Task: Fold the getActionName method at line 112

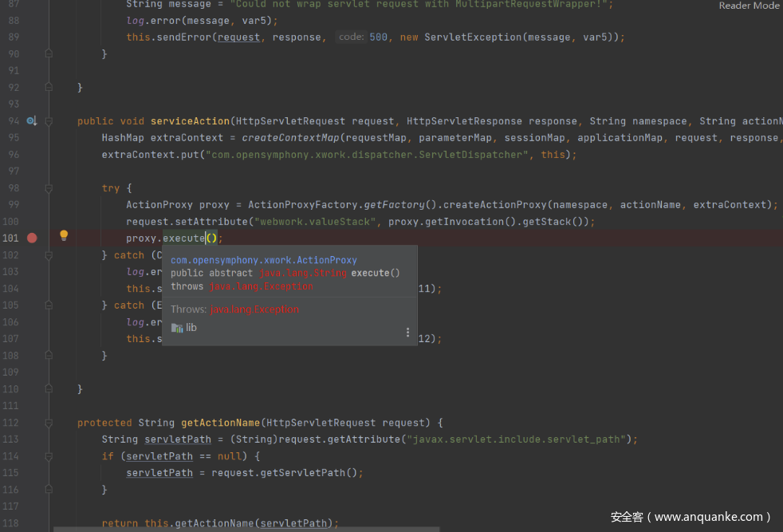Action: 49,423
